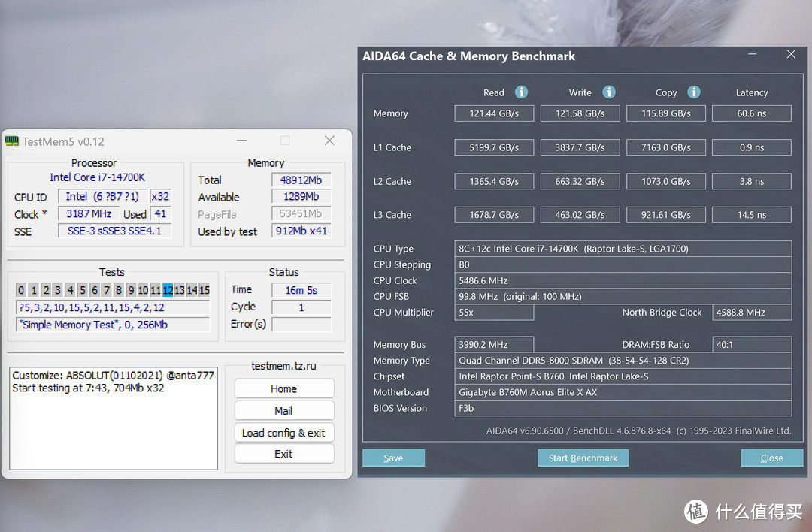Click the Available memory 1289Mb value
Screen dimensions: 812x532
click(301, 197)
